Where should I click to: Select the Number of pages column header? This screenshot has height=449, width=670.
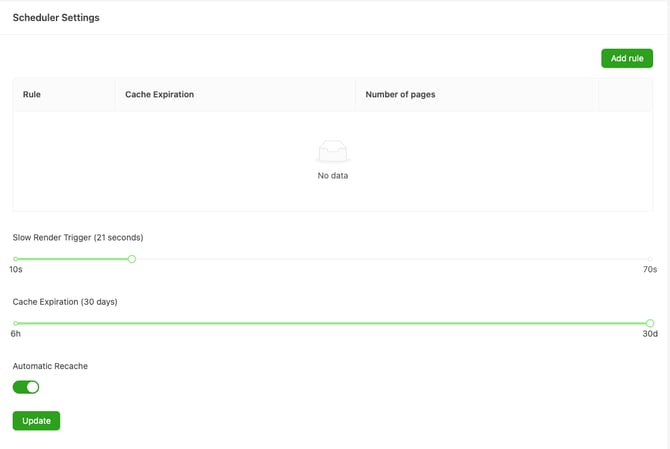coord(400,95)
